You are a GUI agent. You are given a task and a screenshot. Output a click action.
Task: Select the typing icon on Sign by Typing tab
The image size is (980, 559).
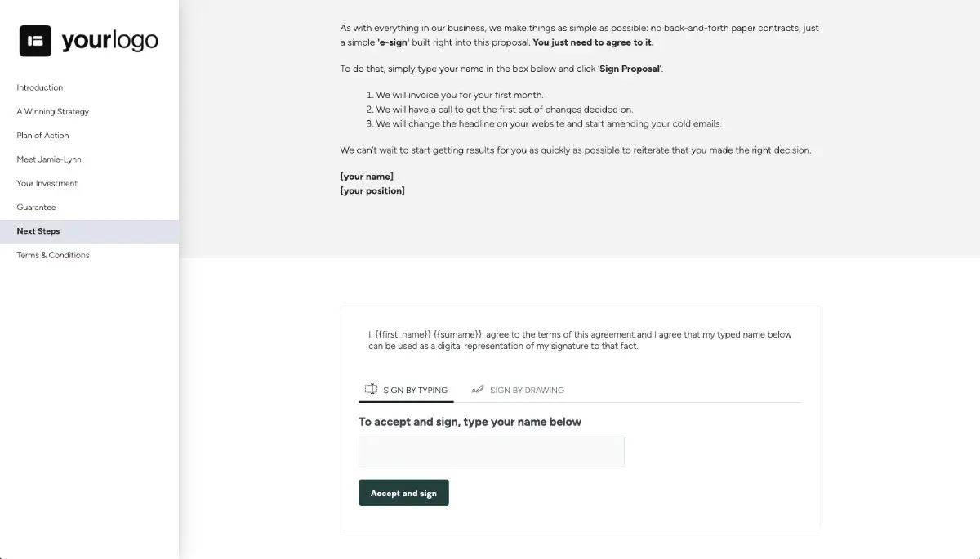pyautogui.click(x=372, y=390)
